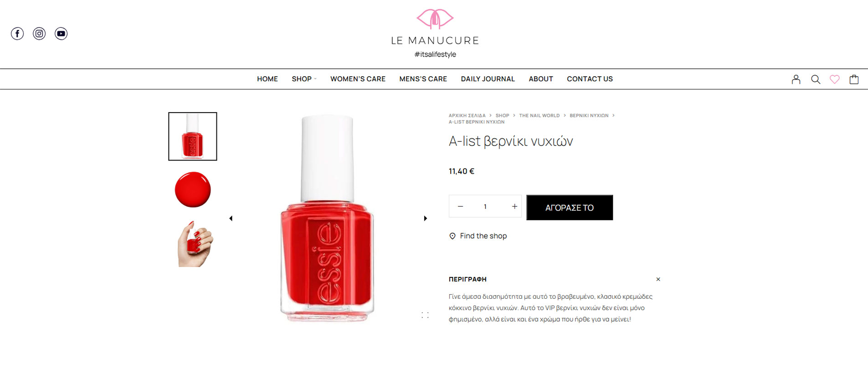Open the DAILY JOURNAL menu item
Image resolution: width=868 pixels, height=390 pixels.
(x=488, y=79)
